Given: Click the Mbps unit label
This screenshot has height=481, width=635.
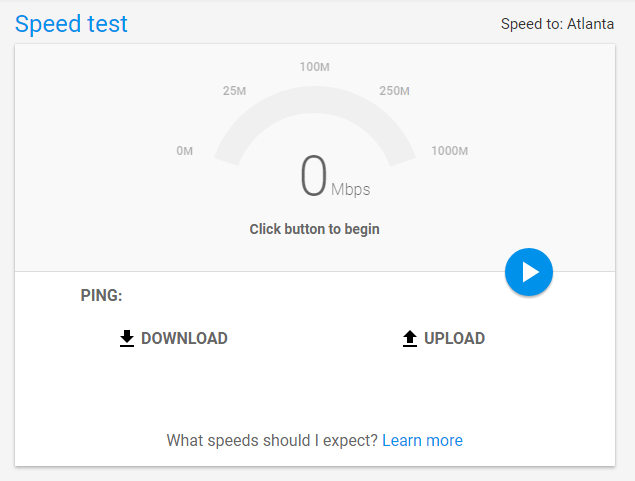Looking at the screenshot, I should (351, 189).
